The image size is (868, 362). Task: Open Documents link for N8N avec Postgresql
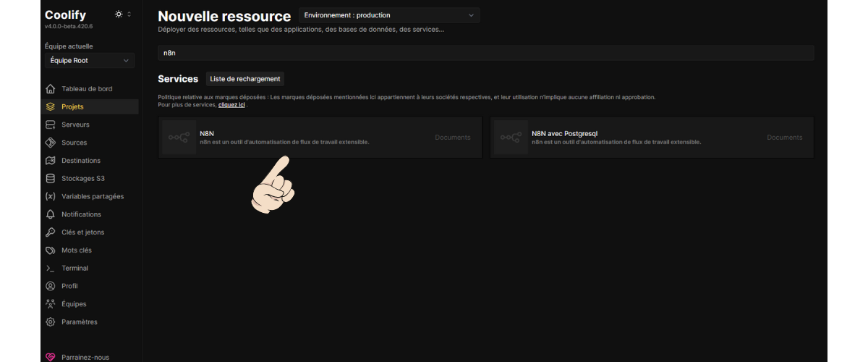785,138
